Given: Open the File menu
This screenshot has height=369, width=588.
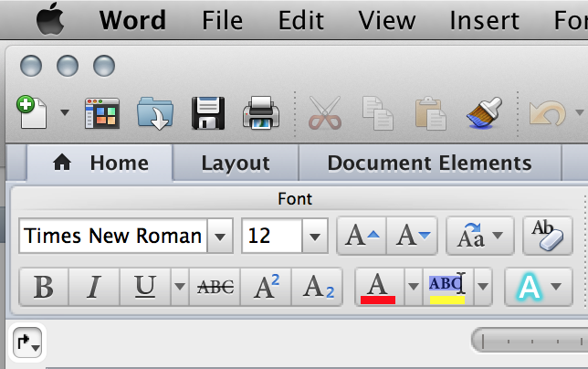Looking at the screenshot, I should pyautogui.click(x=223, y=20).
